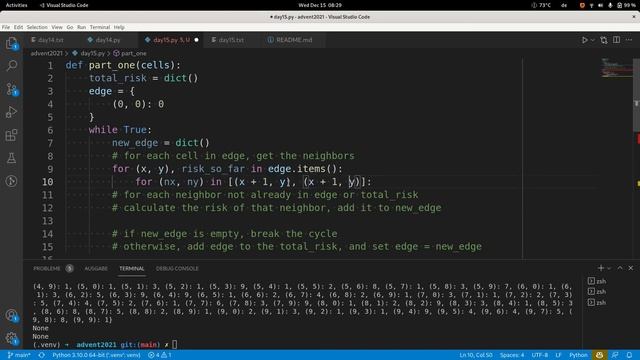
Task: Open the Selection menu
Action: tap(37, 27)
